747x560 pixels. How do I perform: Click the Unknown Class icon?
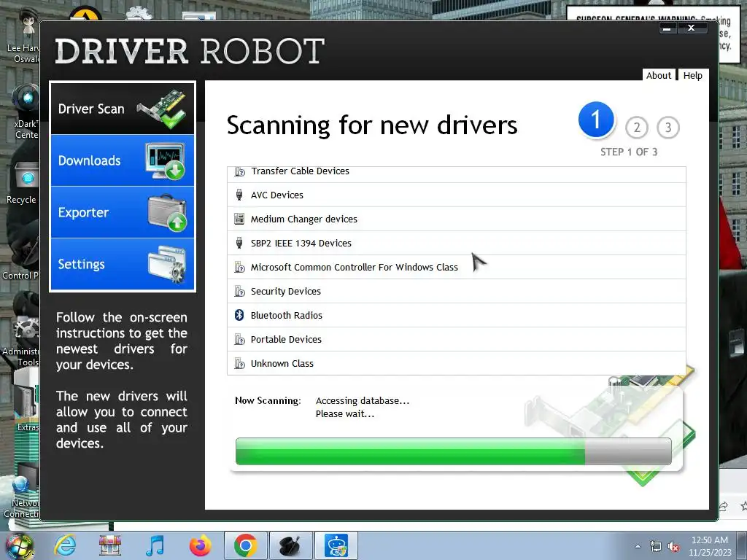[x=239, y=363]
